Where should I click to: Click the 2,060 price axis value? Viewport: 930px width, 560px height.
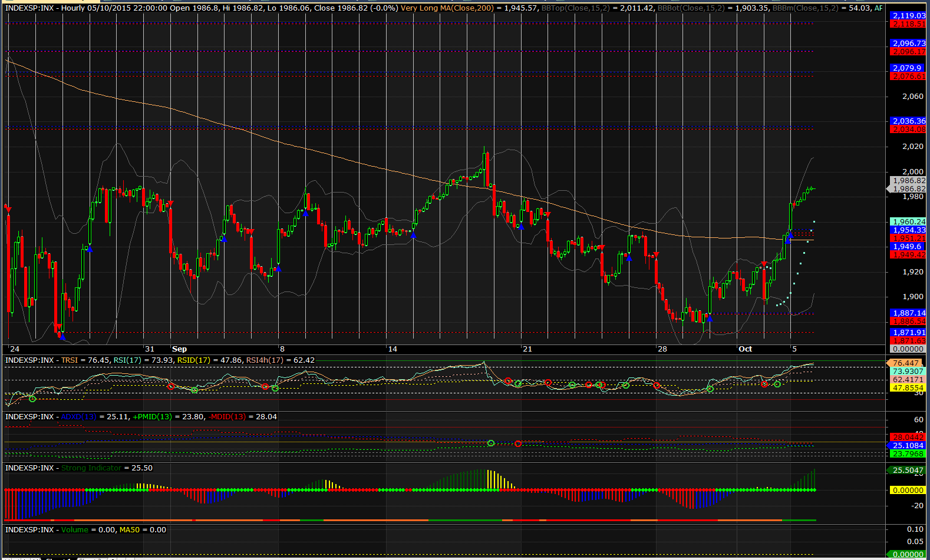(913, 97)
